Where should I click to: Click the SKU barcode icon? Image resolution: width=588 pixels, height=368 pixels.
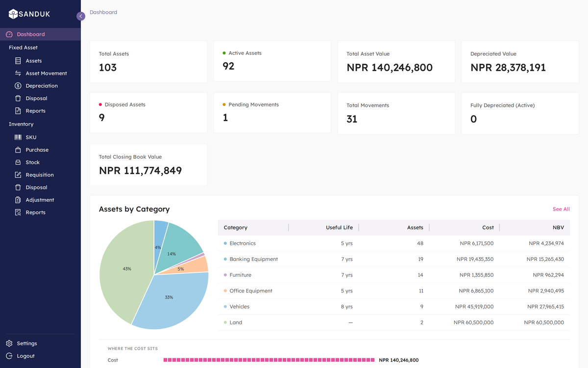18,137
